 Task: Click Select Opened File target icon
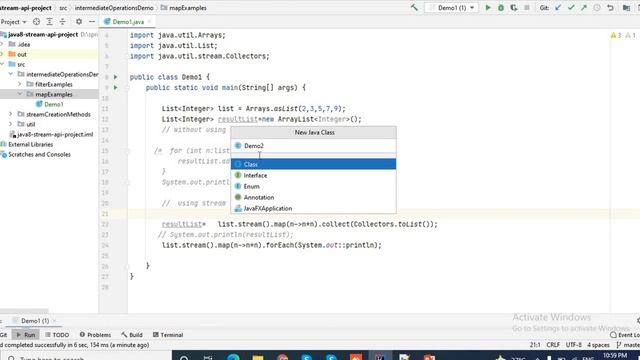pyautogui.click(x=36, y=22)
